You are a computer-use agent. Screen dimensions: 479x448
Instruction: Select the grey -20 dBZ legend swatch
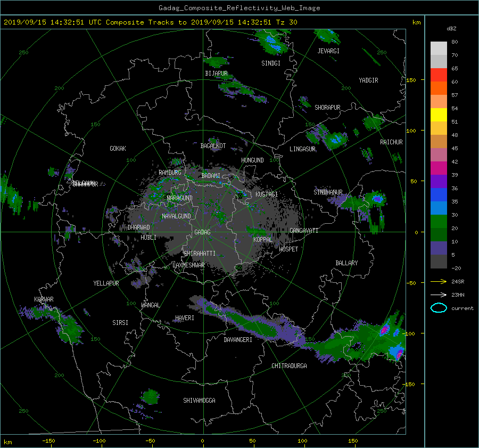click(x=439, y=262)
